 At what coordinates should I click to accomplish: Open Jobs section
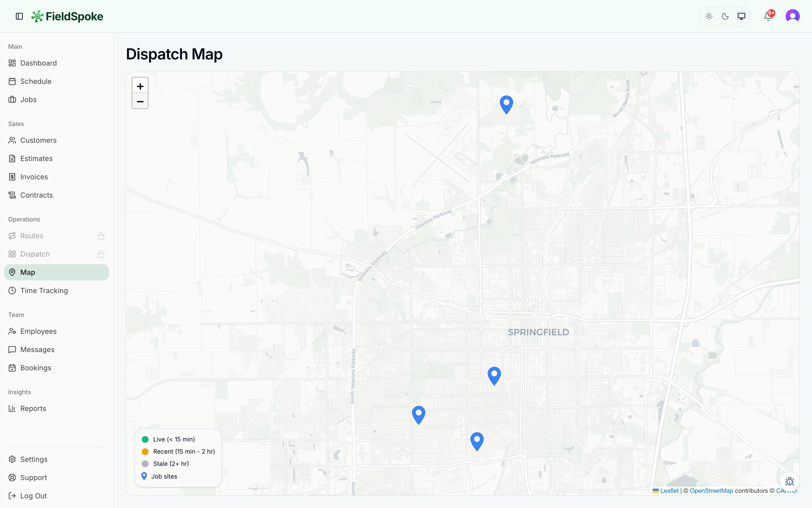point(56,100)
